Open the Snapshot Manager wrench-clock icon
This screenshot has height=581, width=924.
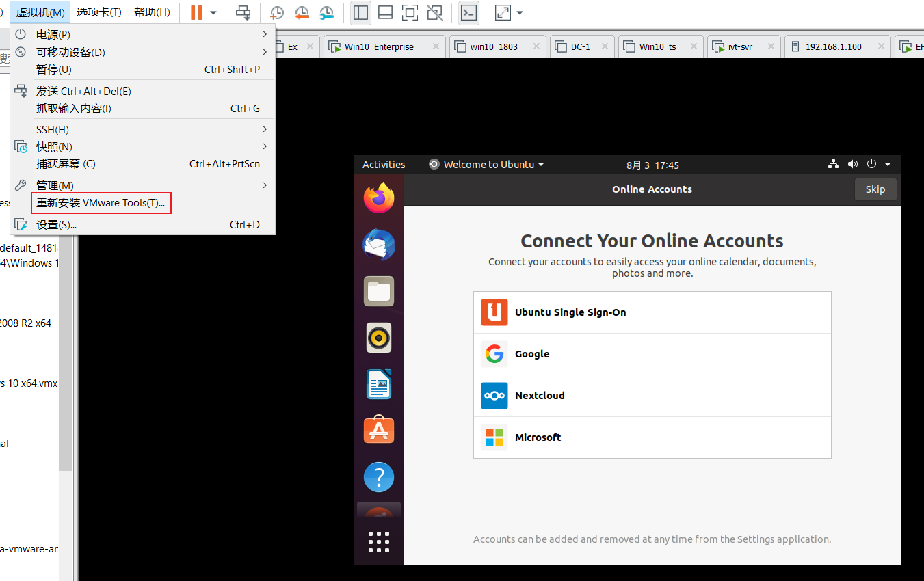pyautogui.click(x=326, y=12)
